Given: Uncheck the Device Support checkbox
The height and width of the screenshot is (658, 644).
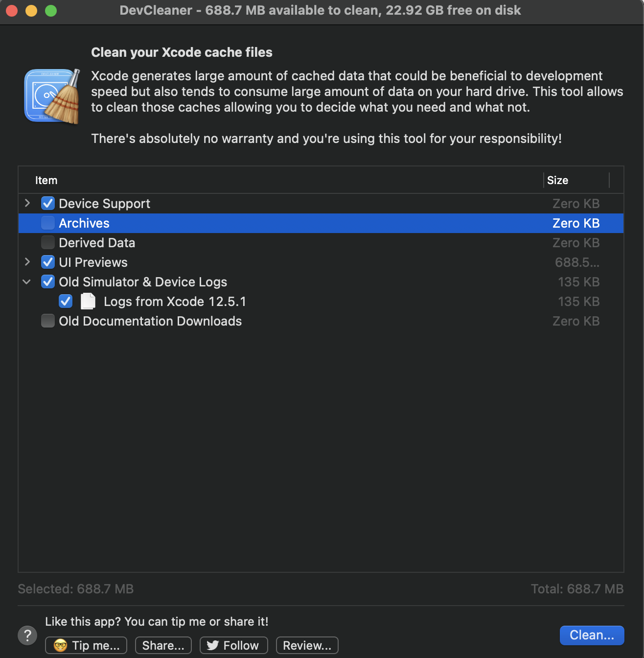Looking at the screenshot, I should pyautogui.click(x=48, y=203).
